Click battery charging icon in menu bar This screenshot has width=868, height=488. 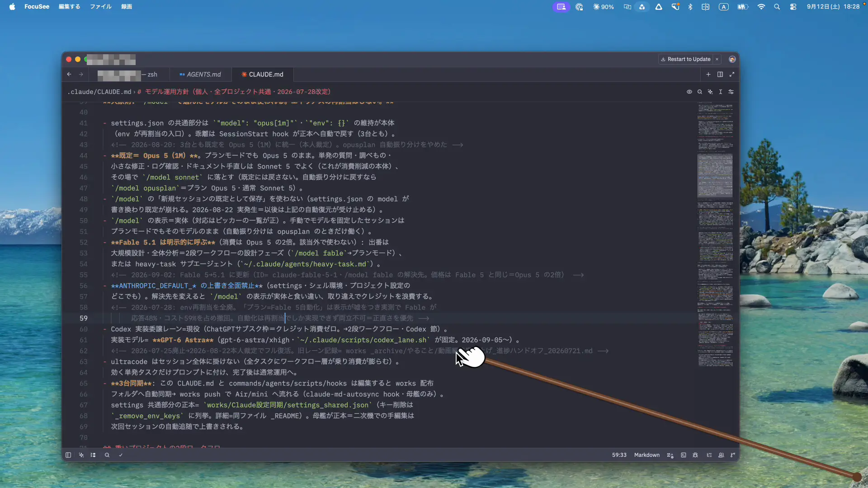pos(743,7)
